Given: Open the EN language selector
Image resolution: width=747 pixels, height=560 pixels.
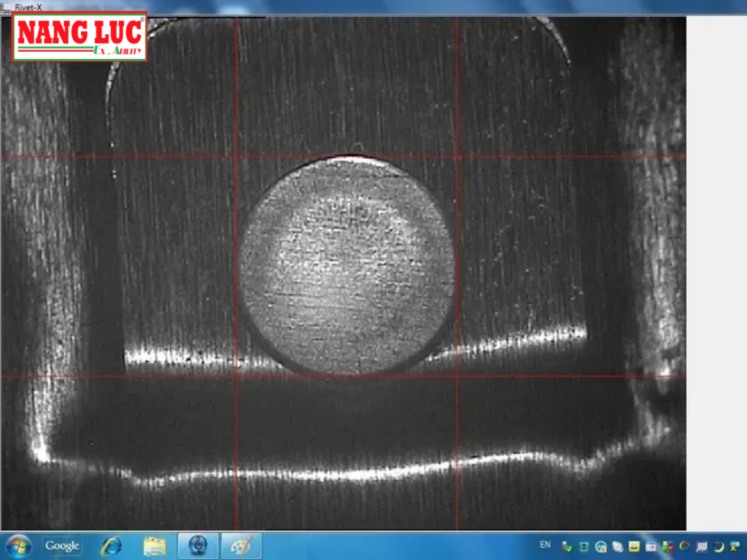Looking at the screenshot, I should (545, 545).
